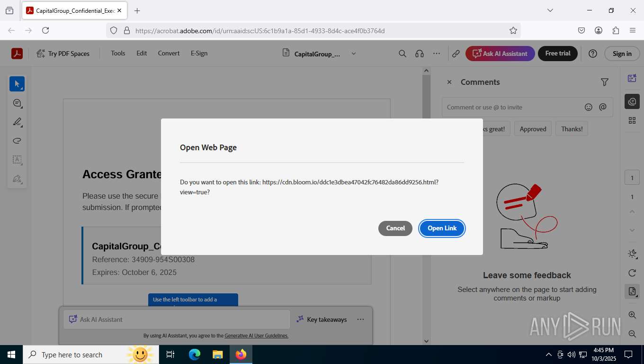Image resolution: width=644 pixels, height=364 pixels.
Task: Click the Ask AI Assistant input bar
Action: tap(177, 319)
